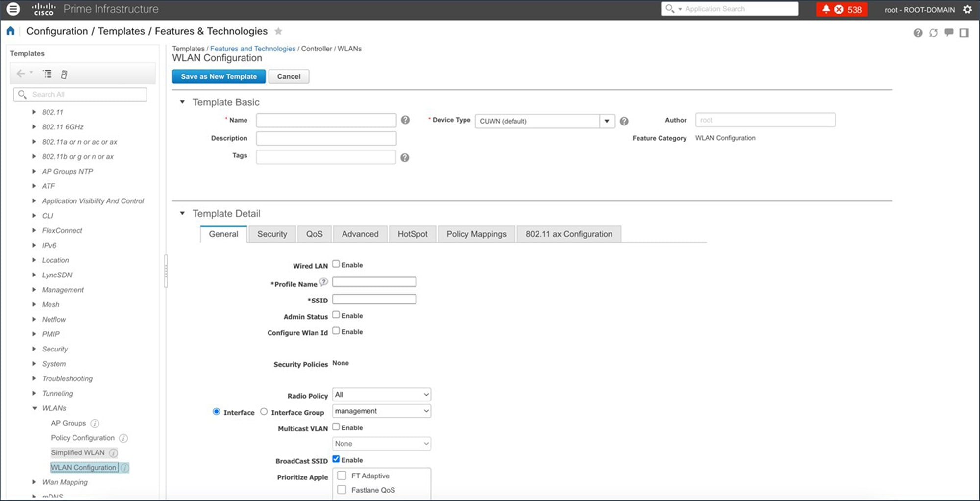The width and height of the screenshot is (980, 501).
Task: Open the settings gear in the header
Action: [967, 9]
